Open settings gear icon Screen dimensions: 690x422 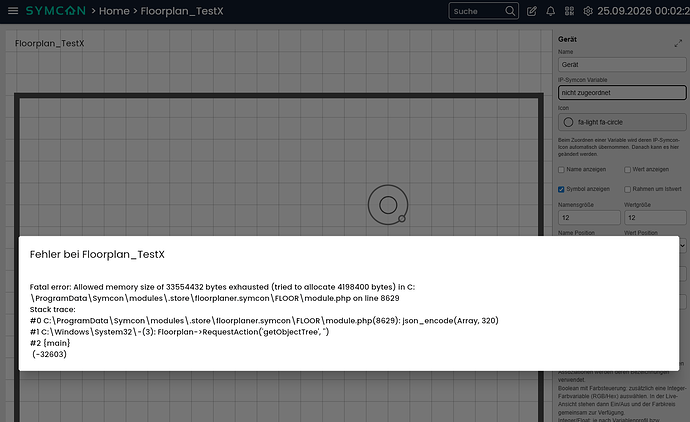click(588, 11)
